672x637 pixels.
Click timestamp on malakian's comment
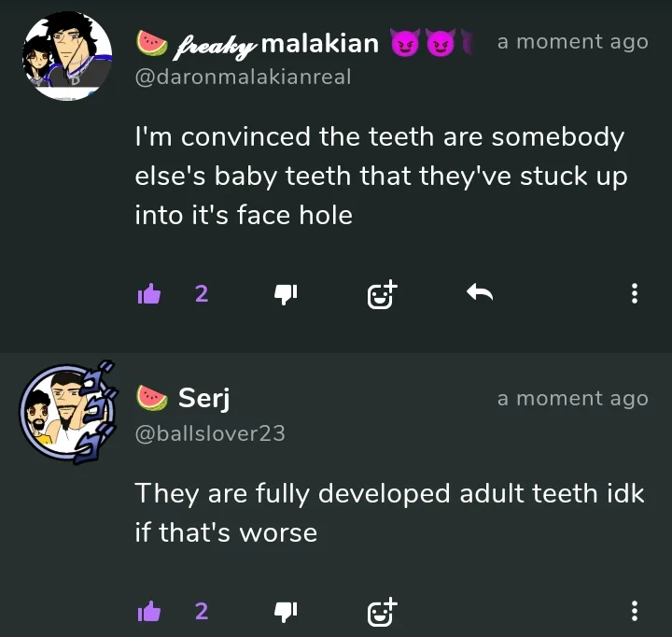click(572, 42)
